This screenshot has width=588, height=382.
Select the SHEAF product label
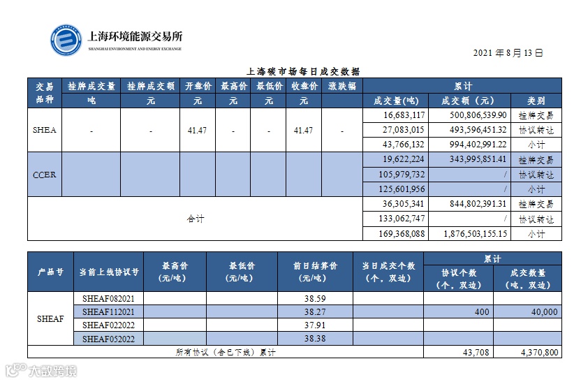tap(50, 319)
